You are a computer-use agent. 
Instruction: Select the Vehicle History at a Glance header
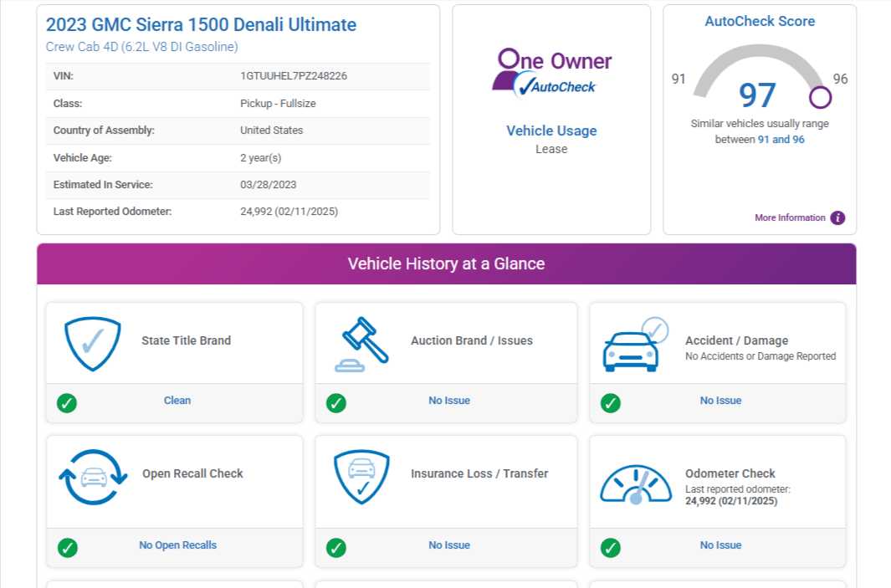pyautogui.click(x=446, y=264)
